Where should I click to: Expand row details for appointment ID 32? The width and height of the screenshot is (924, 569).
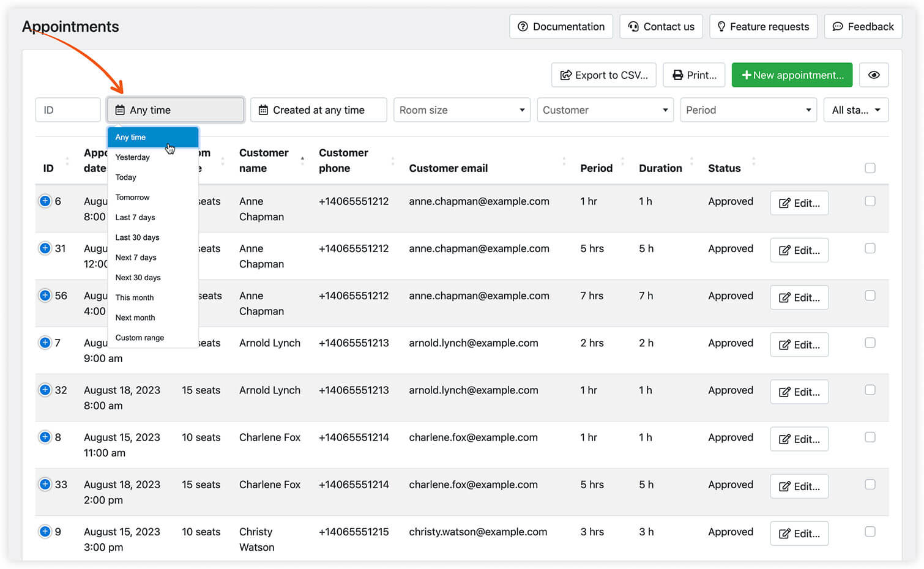[45, 390]
